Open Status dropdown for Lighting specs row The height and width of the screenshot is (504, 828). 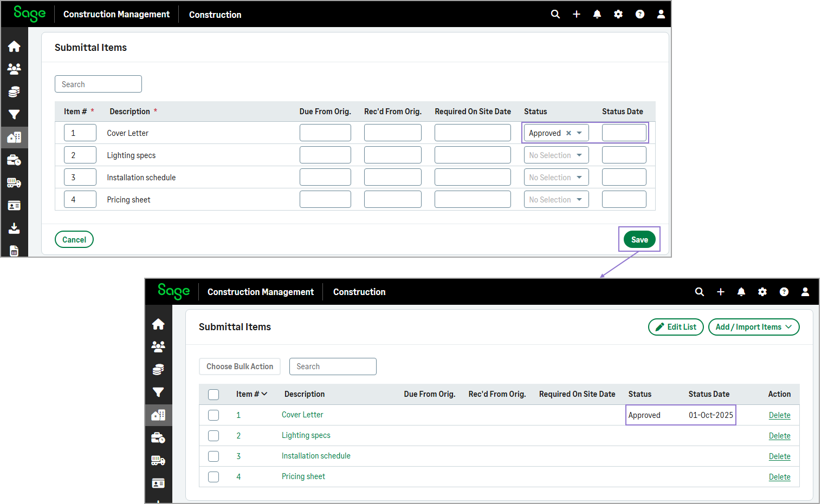556,155
